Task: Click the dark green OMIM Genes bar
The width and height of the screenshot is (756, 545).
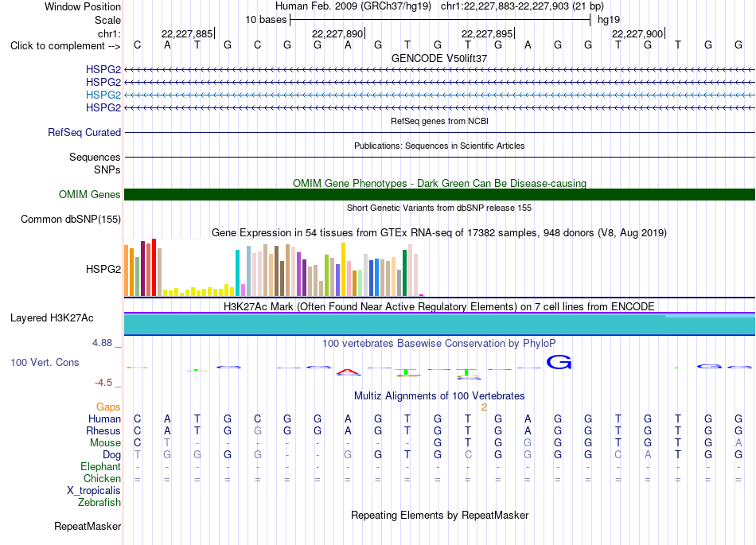Action: coord(439,194)
